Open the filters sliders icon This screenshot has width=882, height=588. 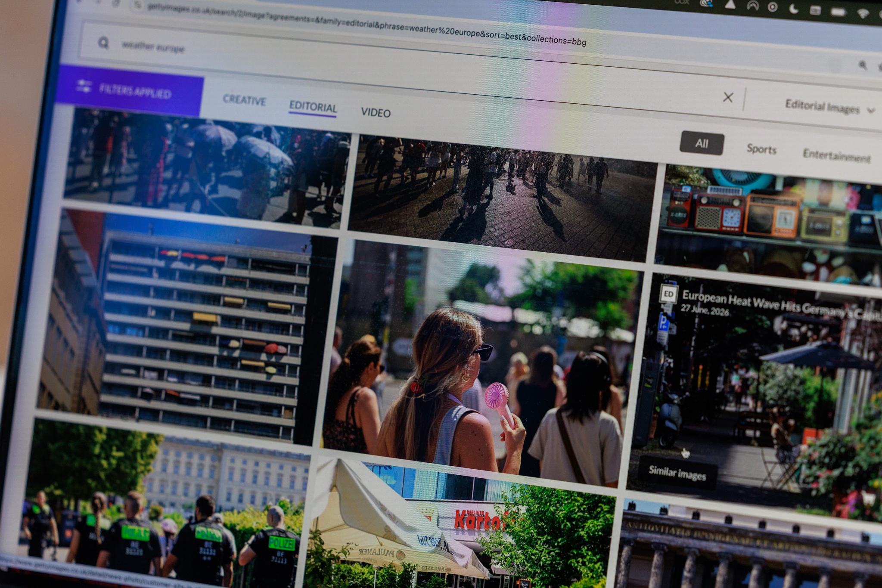pyautogui.click(x=84, y=86)
